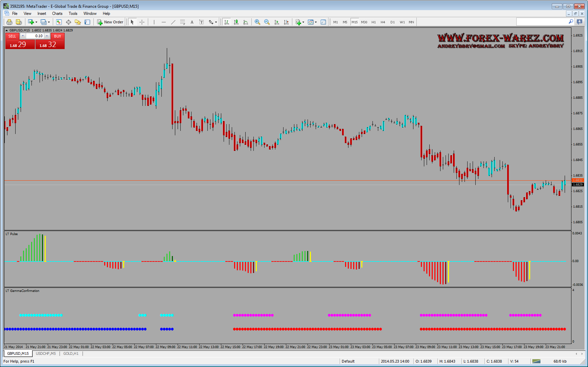The width and height of the screenshot is (588, 367).
Task: Open the print icon in toolbar
Action: coord(9,22)
